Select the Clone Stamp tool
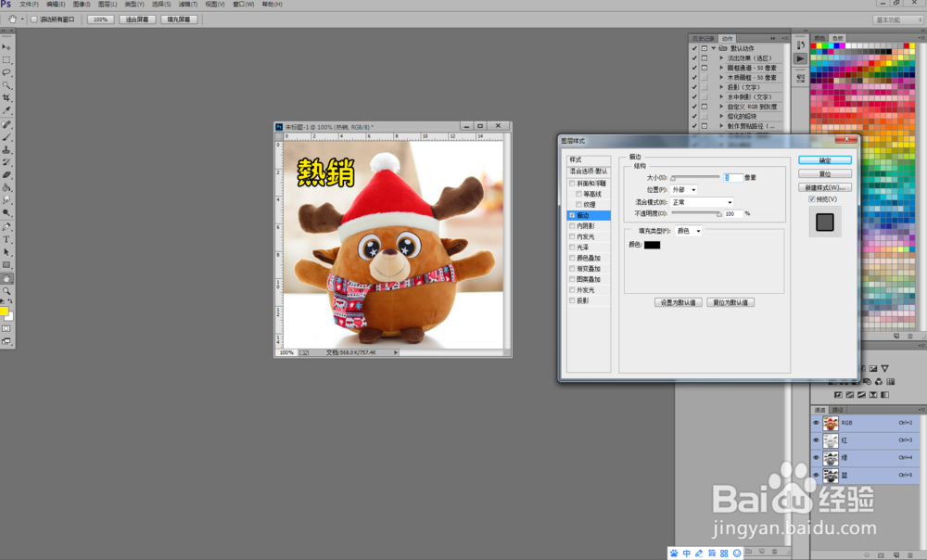Viewport: 927px width, 560px height. [6, 149]
